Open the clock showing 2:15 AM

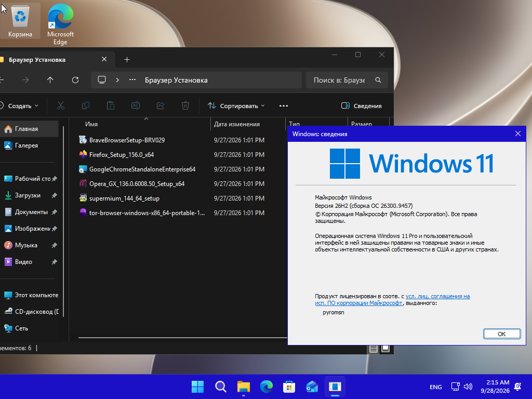pos(495,387)
